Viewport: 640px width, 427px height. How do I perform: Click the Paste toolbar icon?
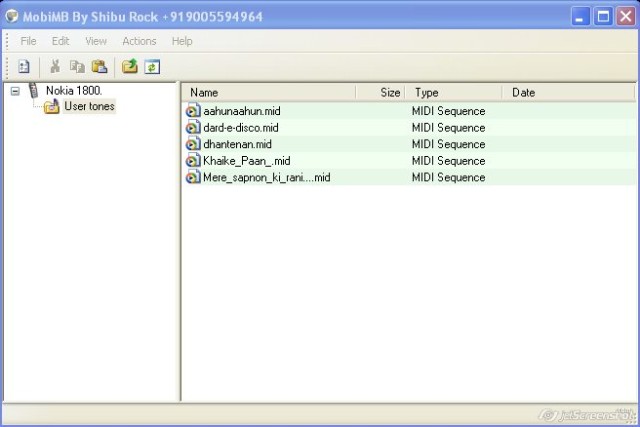coord(99,67)
